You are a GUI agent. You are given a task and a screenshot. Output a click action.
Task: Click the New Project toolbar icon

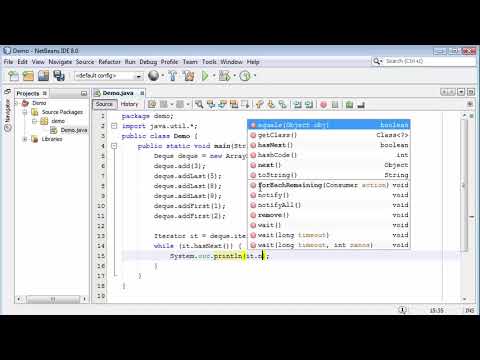(x=28, y=76)
